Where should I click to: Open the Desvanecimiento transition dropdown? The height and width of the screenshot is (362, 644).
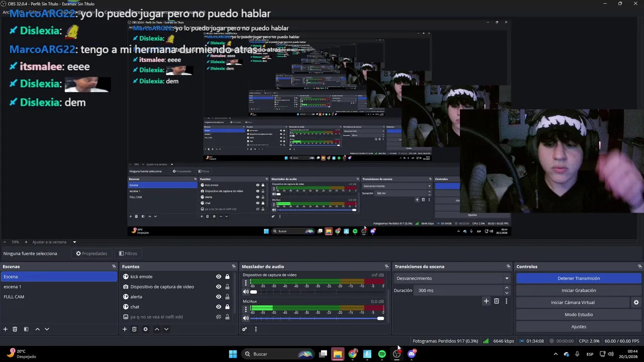452,279
